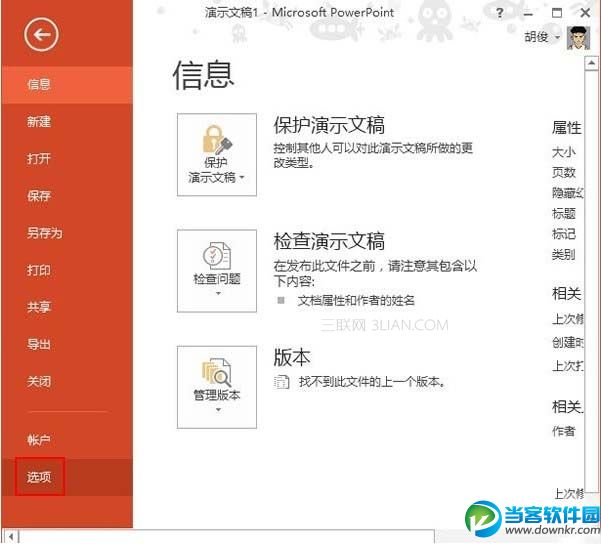Click the 页数 property label
The width and height of the screenshot is (601, 544).
click(563, 173)
